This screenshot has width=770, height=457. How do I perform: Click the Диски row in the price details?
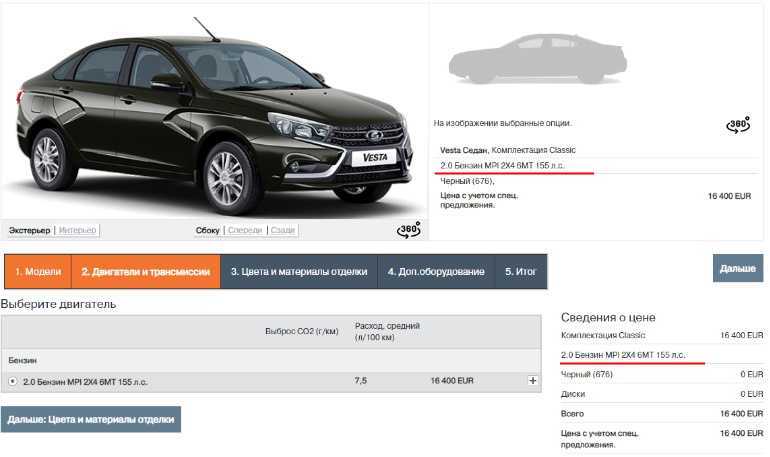(x=662, y=394)
